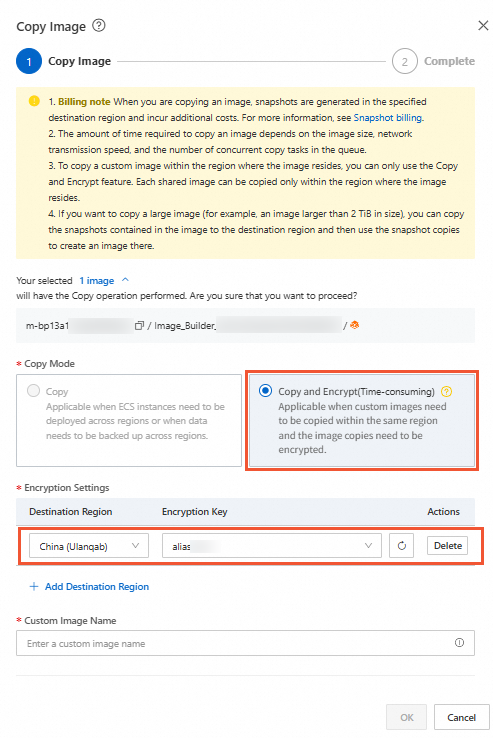Select the Copy radio button
Screen dimensions: 493x738
click(x=33, y=391)
